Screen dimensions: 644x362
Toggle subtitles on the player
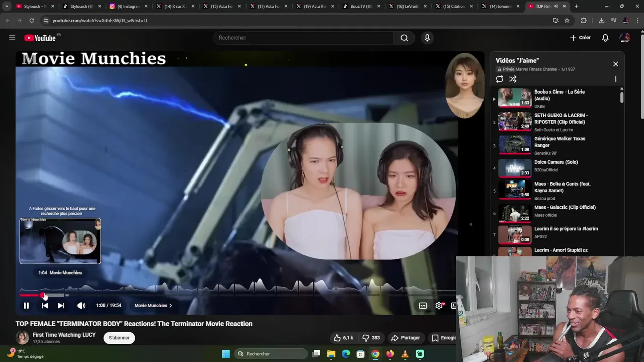pos(423,305)
